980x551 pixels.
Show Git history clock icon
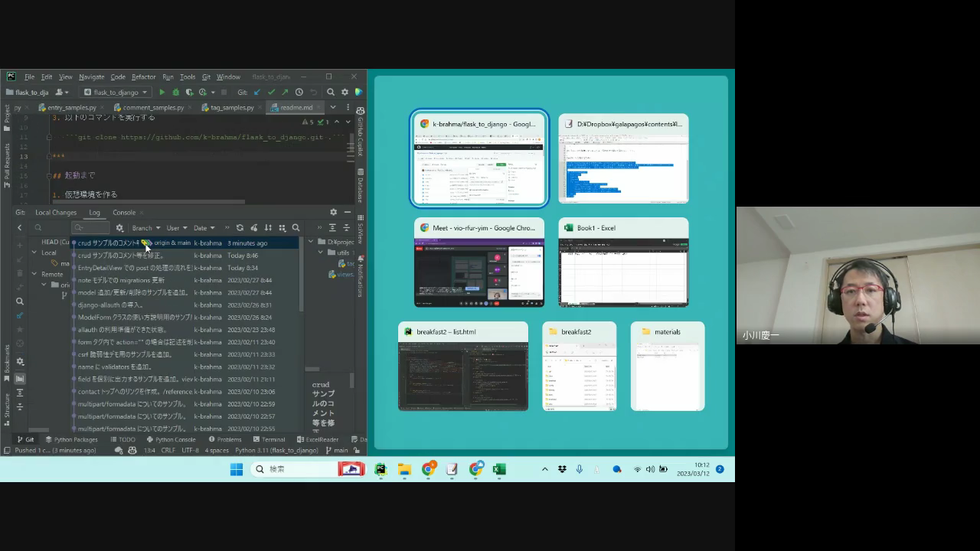tap(299, 93)
